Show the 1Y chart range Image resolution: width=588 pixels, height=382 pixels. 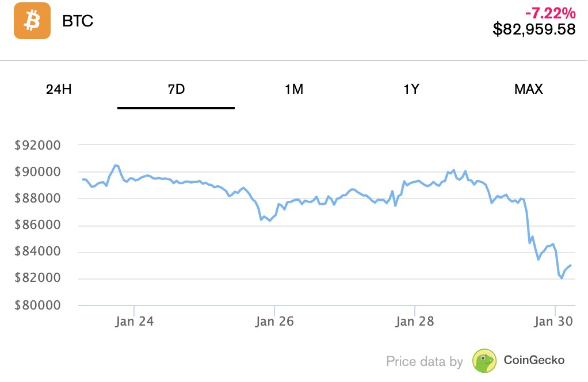click(411, 89)
